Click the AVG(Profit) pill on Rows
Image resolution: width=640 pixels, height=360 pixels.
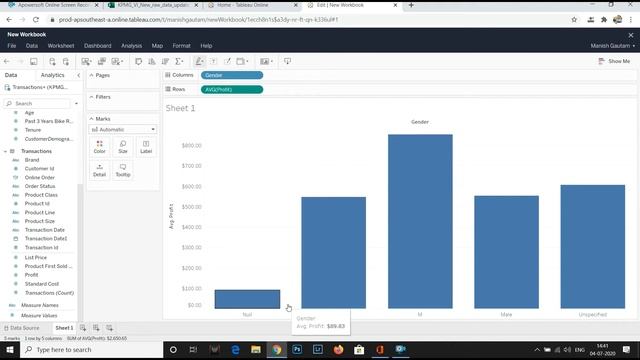(232, 89)
